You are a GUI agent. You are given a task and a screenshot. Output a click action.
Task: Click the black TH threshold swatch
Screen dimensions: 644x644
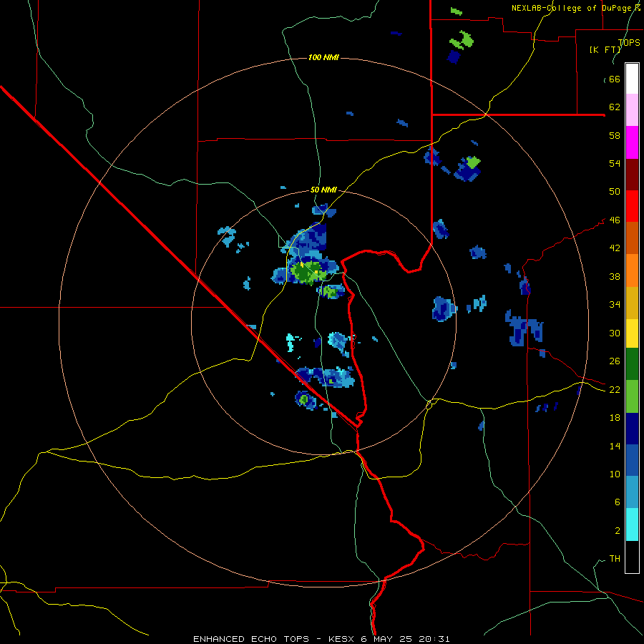(x=632, y=557)
